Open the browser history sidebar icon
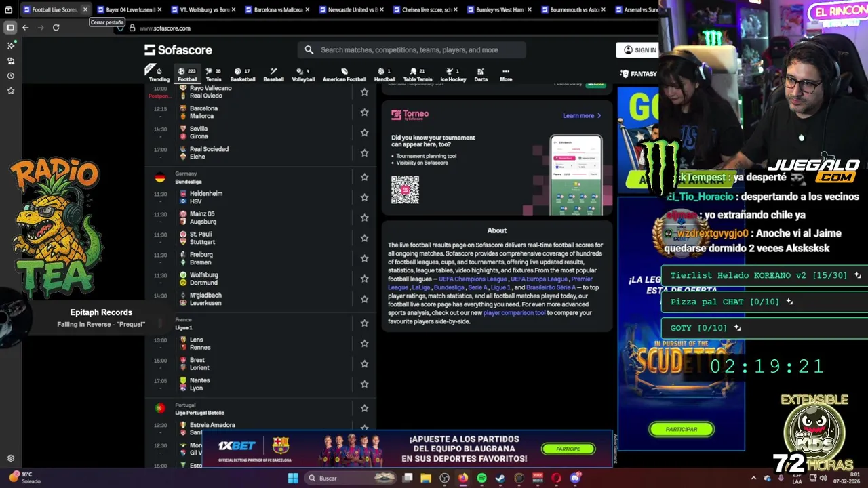The image size is (868, 488). tap(11, 75)
